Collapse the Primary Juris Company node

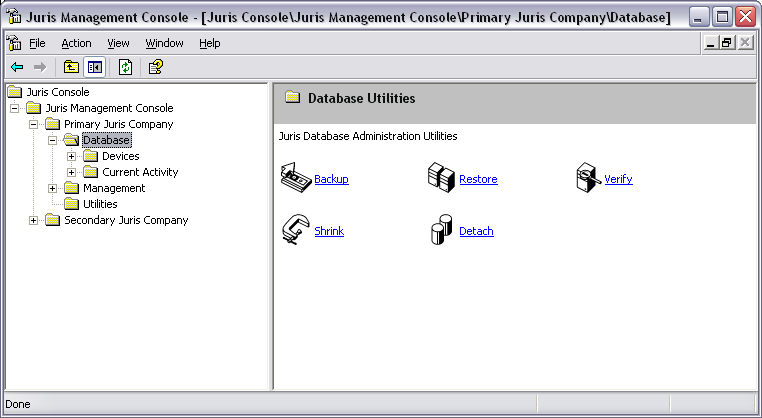pyautogui.click(x=34, y=124)
